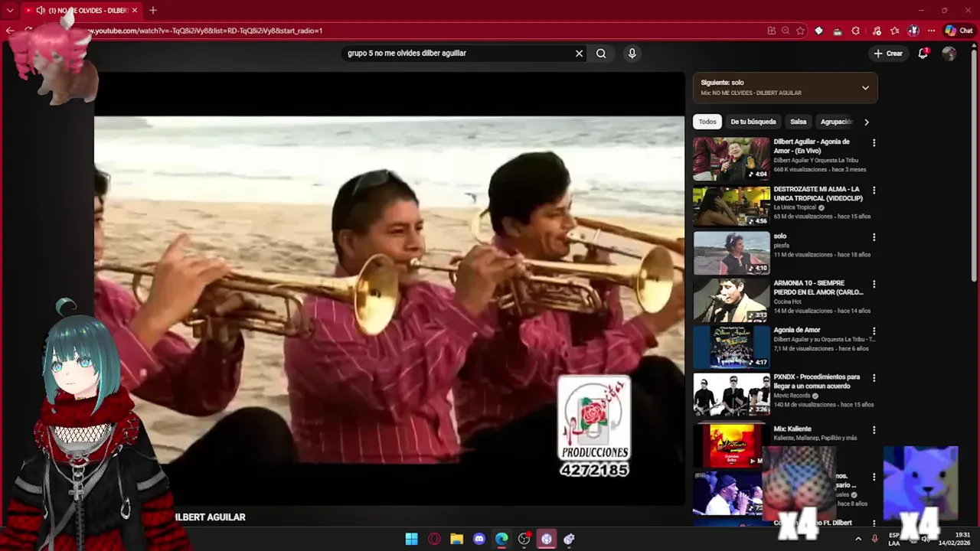The image size is (980, 551).
Task: Open browser profile avatar in toolbar
Action: [x=913, y=31]
